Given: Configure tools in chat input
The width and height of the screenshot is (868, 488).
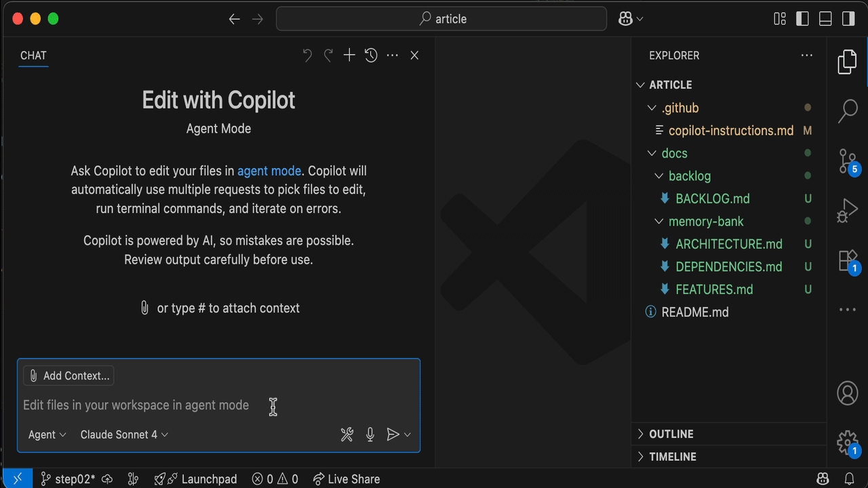Looking at the screenshot, I should coord(347,434).
